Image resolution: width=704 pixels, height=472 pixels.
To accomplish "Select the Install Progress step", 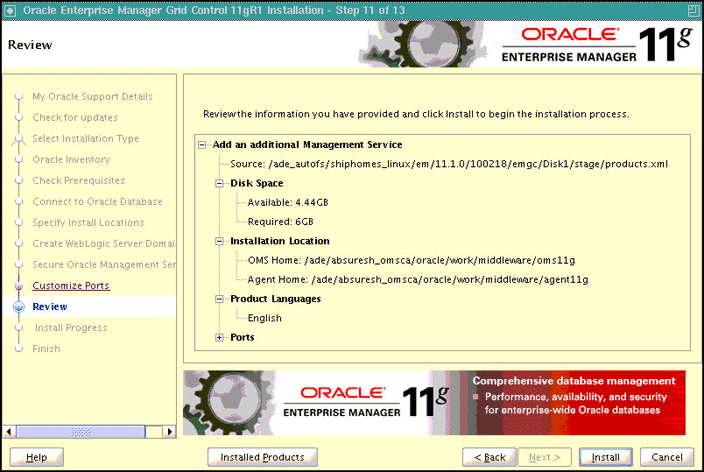I will coord(71,328).
